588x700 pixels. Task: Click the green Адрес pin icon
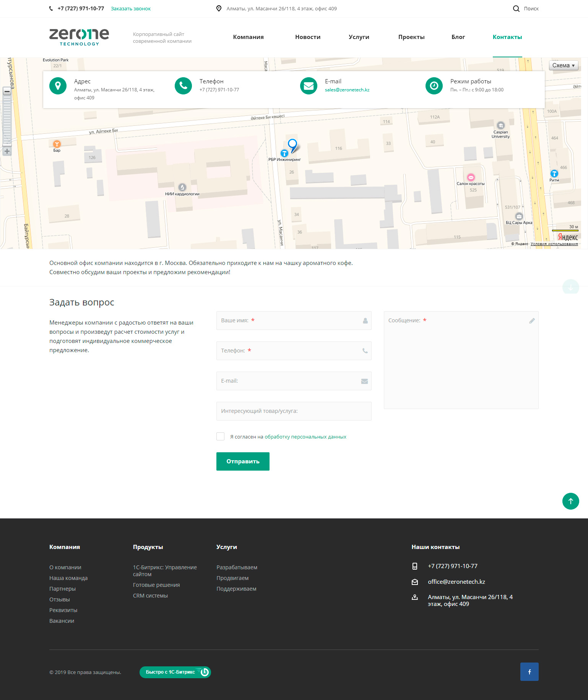(58, 86)
